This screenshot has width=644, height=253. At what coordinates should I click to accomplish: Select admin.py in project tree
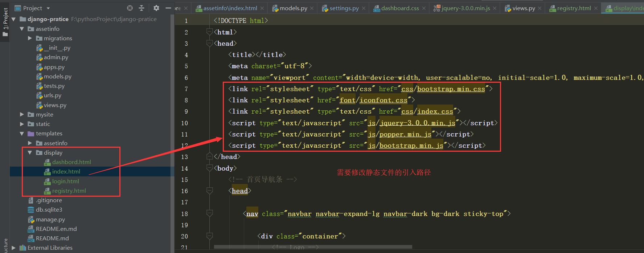(56, 57)
